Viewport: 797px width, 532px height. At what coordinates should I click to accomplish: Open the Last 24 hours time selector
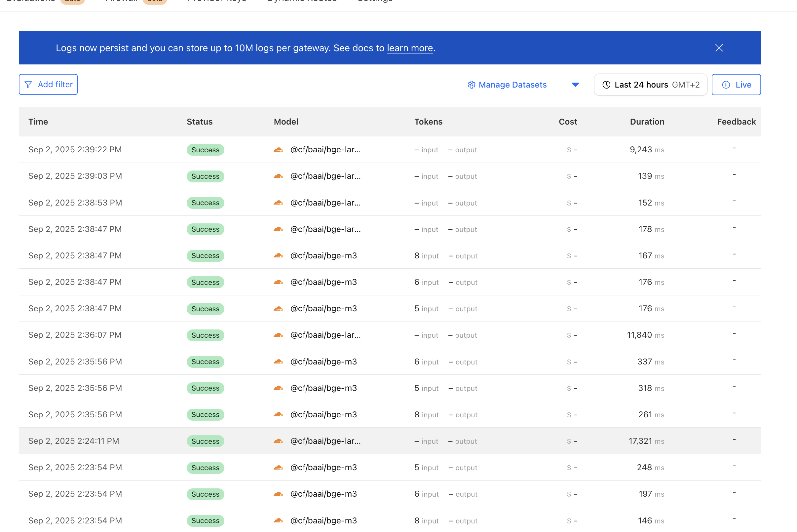[650, 85]
